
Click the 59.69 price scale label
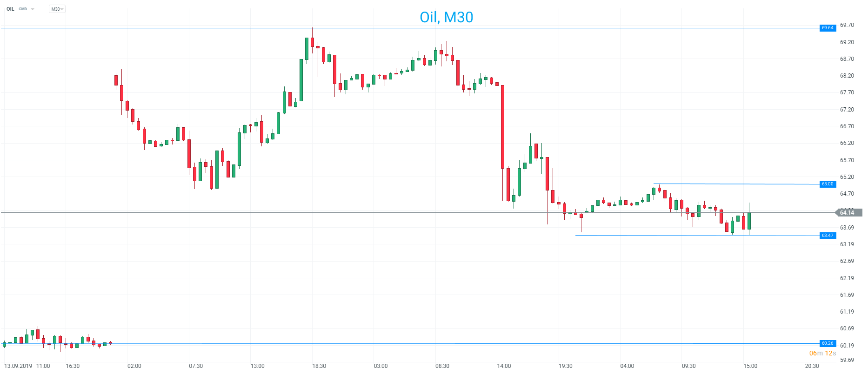847,360
